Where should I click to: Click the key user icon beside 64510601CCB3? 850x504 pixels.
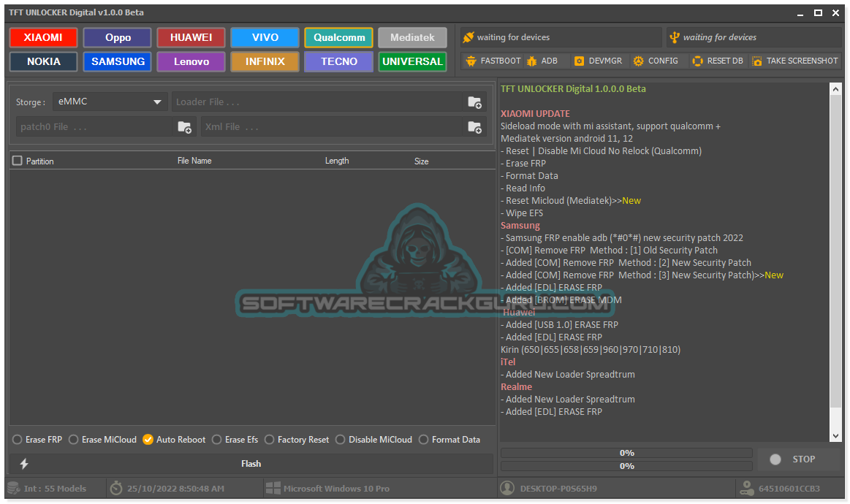pos(747,488)
